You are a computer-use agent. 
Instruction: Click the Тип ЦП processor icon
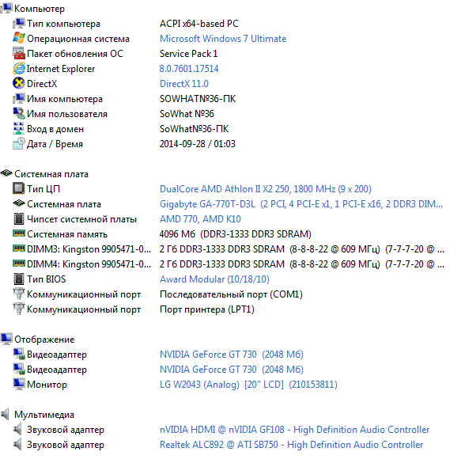(18, 188)
